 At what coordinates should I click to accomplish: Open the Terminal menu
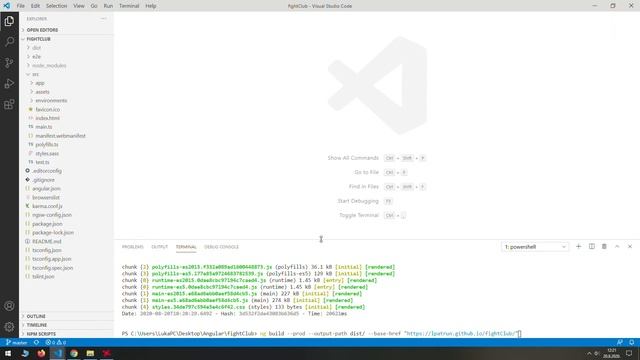click(x=129, y=6)
